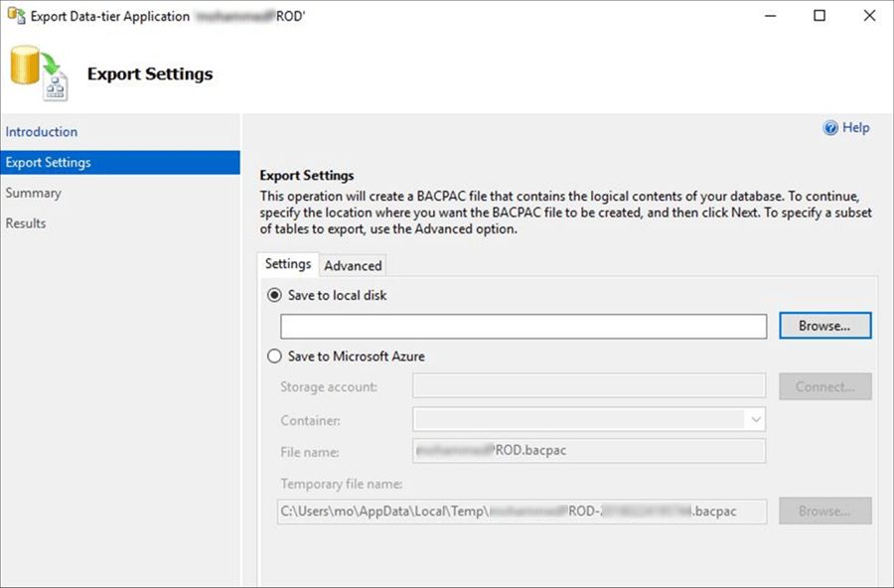This screenshot has height=588, width=894.
Task: Select the Results step in sidebar
Action: 26,223
